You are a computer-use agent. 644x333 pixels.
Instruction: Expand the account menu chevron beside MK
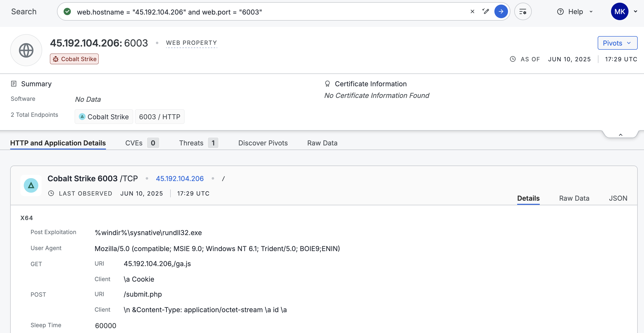[635, 11]
